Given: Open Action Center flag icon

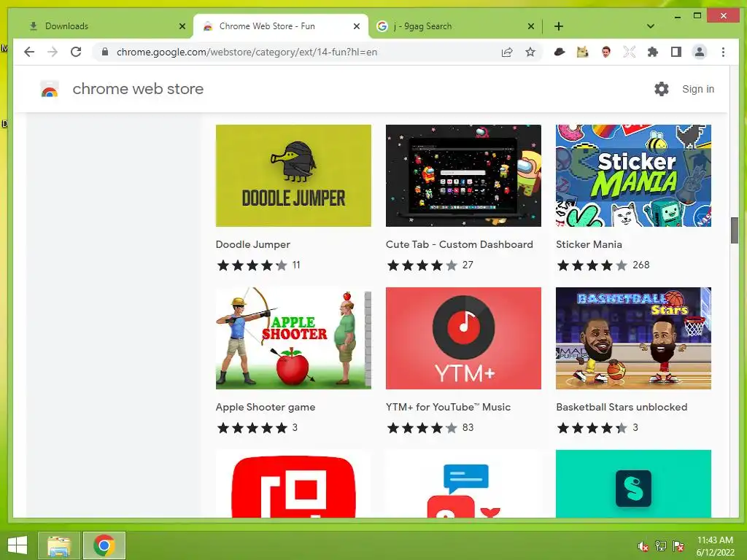Looking at the screenshot, I should click(x=678, y=546).
